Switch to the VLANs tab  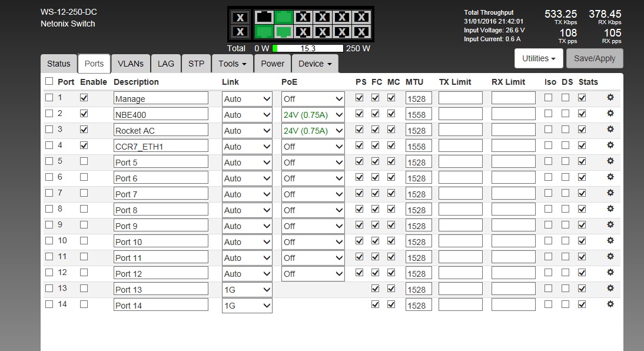130,64
